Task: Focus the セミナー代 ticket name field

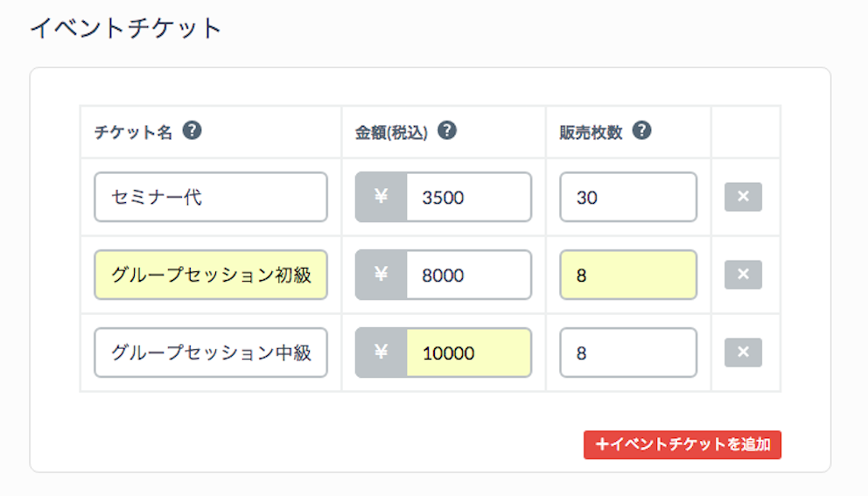Action: pyautogui.click(x=211, y=197)
